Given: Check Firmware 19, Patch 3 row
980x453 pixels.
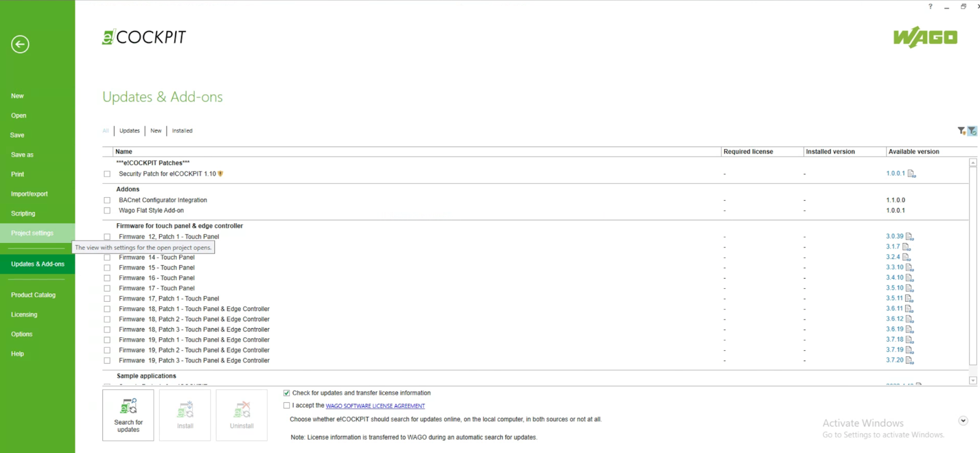Looking at the screenshot, I should [107, 361].
